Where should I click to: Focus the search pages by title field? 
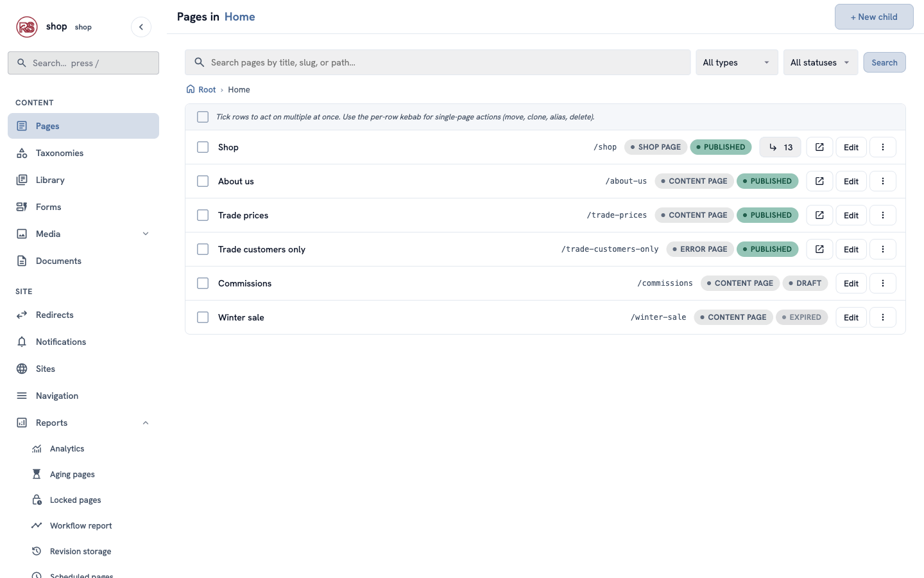[438, 62]
